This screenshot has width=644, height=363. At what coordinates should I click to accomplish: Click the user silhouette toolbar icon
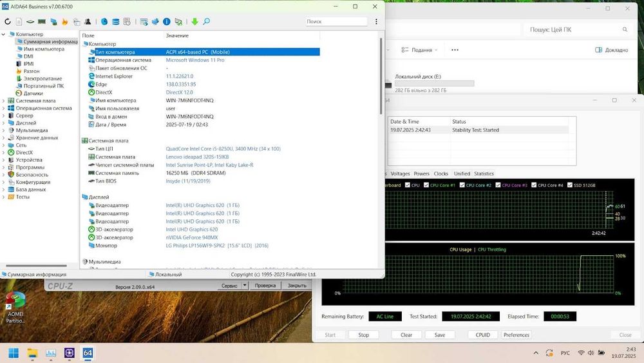[88, 21]
